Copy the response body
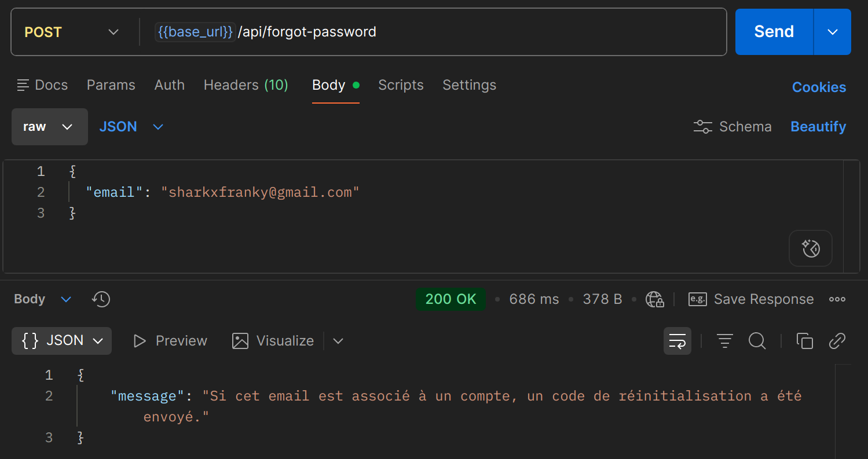 [x=804, y=341]
